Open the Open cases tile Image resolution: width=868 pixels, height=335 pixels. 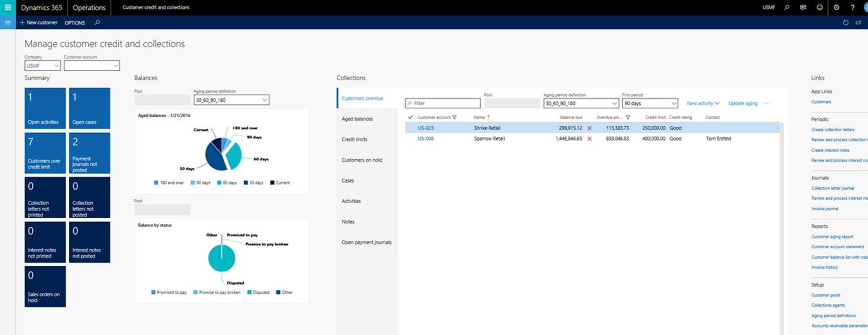coord(90,108)
